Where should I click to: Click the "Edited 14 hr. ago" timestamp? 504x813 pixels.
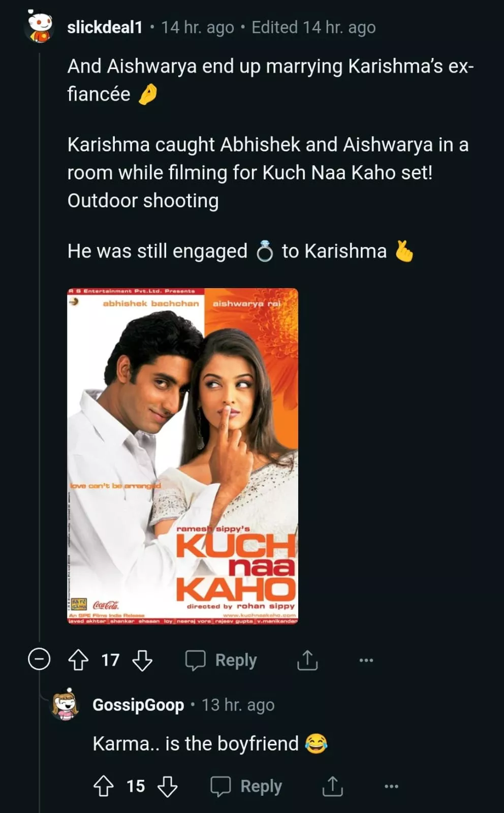[313, 27]
